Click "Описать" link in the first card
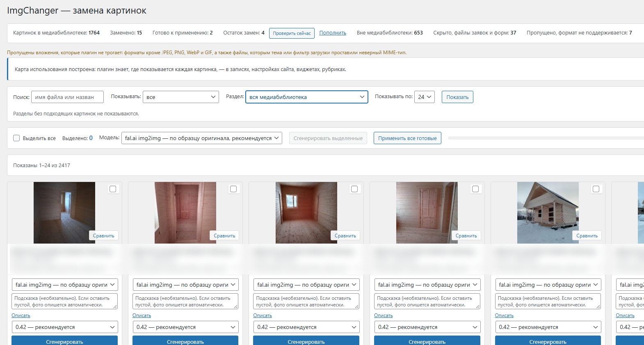Image resolution: width=644 pixels, height=345 pixels. coord(21,315)
